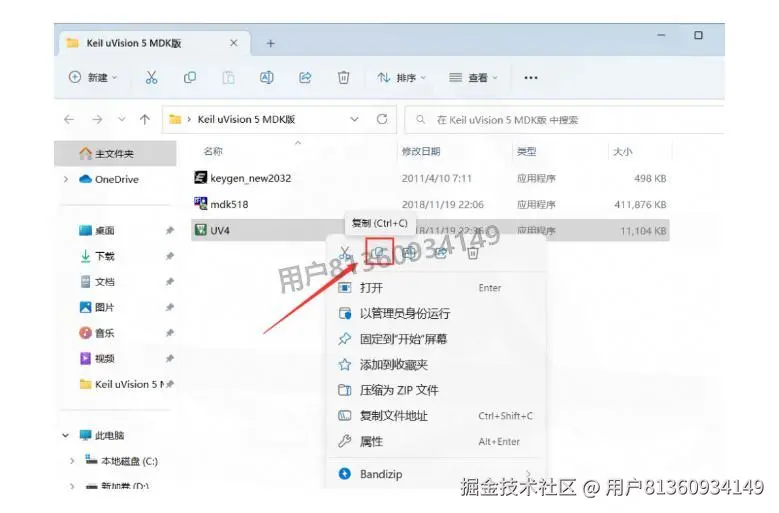Click the Copy icon in the context menu

(379, 252)
